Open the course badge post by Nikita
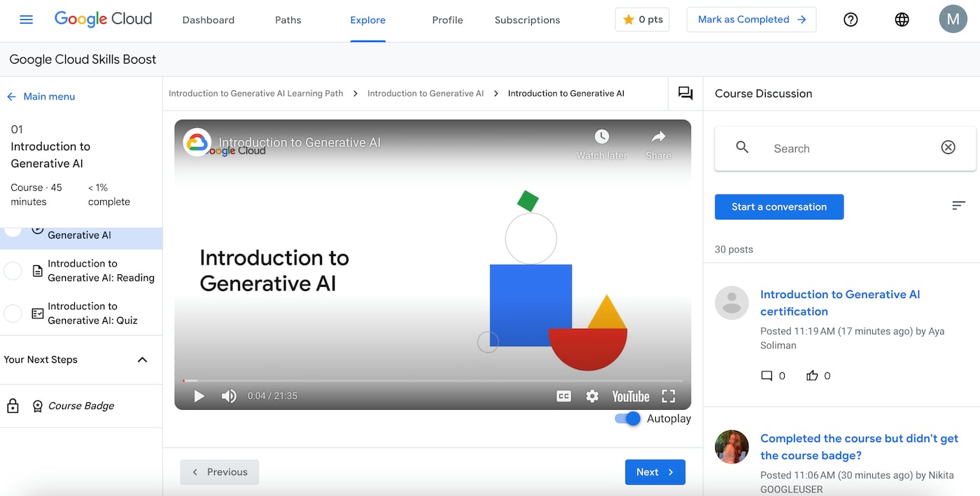Image resolution: width=980 pixels, height=496 pixels. pos(860,446)
